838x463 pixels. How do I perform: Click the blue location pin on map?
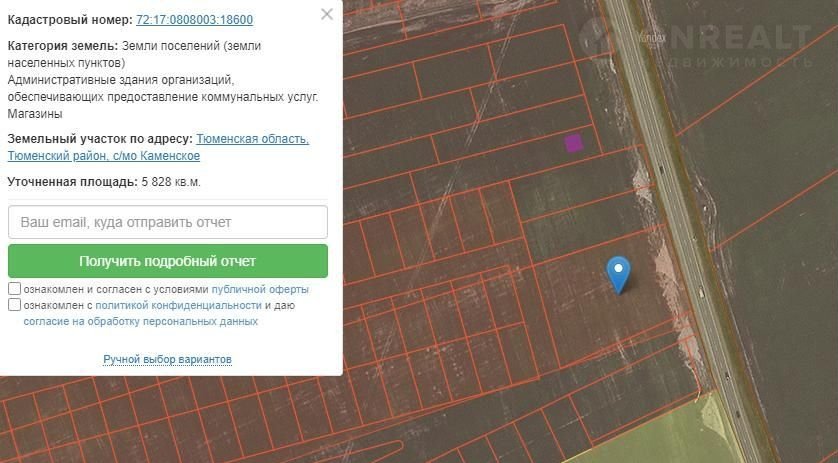[620, 272]
